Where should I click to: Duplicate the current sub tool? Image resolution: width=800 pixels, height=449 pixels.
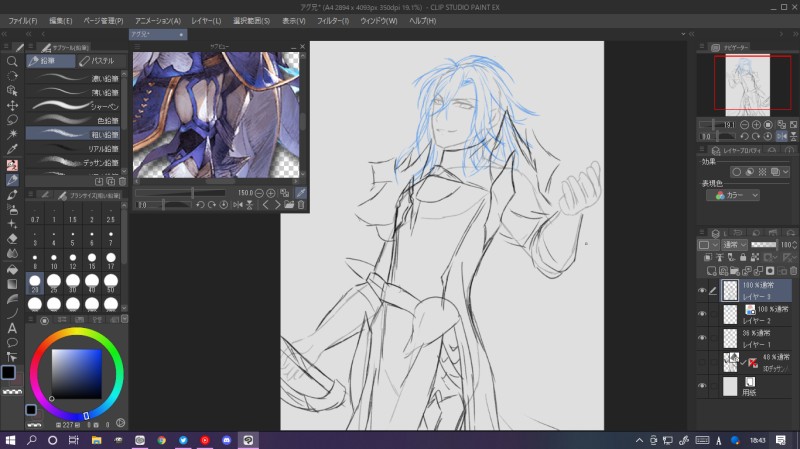(x=111, y=181)
